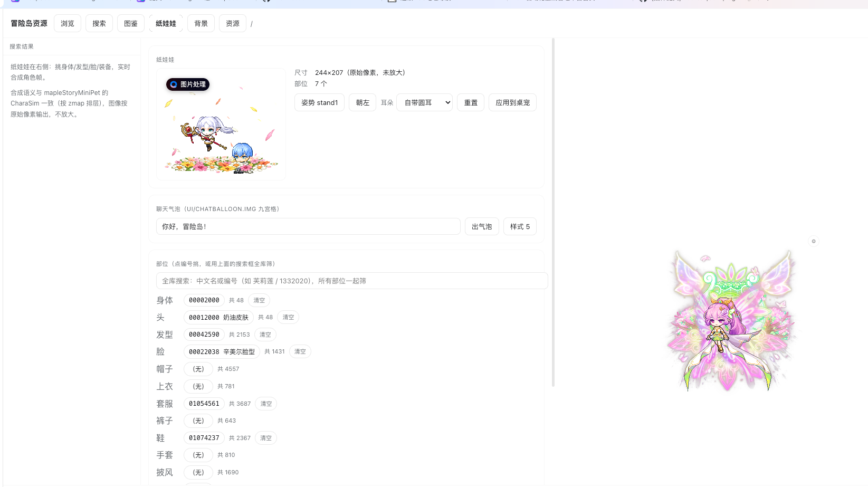Select head 00012000 奶油皮肤

pos(218,317)
